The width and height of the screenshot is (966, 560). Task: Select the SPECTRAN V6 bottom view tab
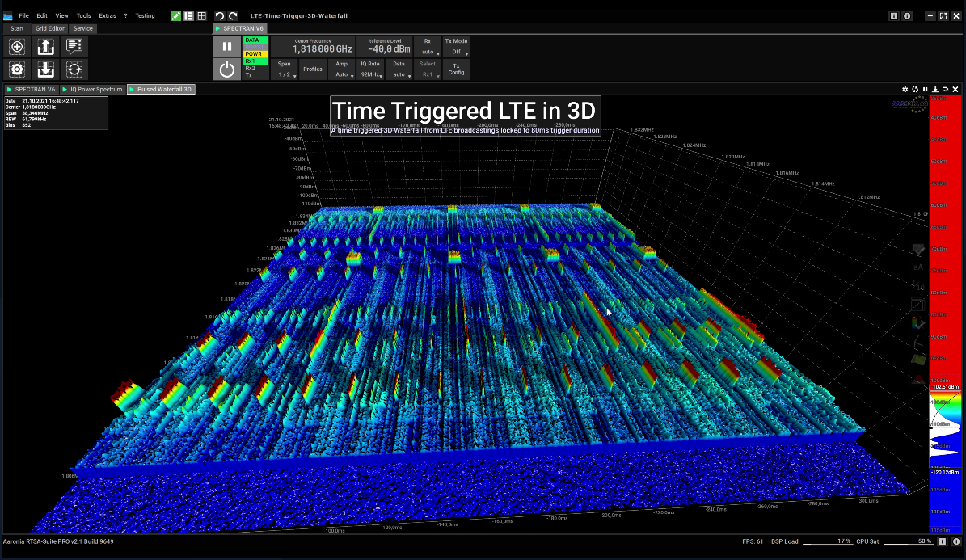tap(31, 90)
